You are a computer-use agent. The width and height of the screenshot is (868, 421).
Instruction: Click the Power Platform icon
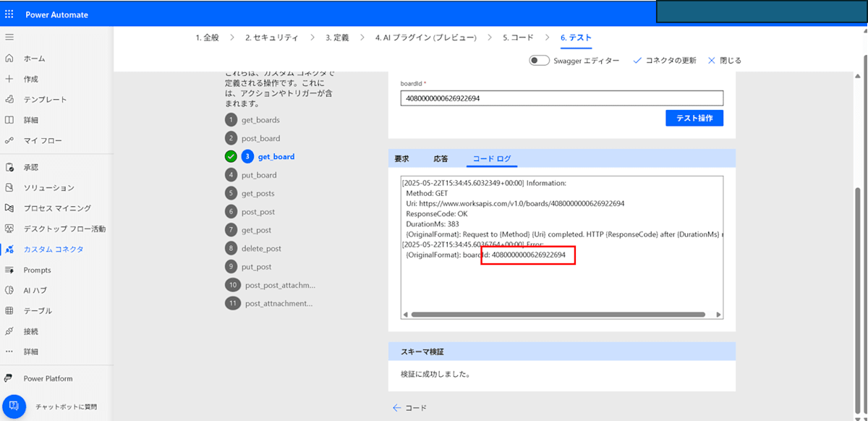[x=9, y=378]
